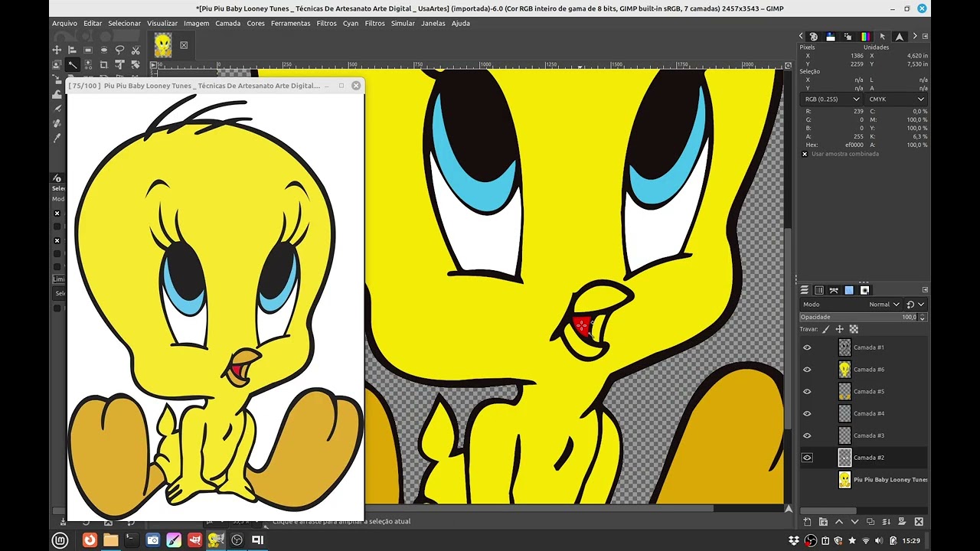Open the Pointer dock tab
980x551 pixels.
click(x=882, y=36)
